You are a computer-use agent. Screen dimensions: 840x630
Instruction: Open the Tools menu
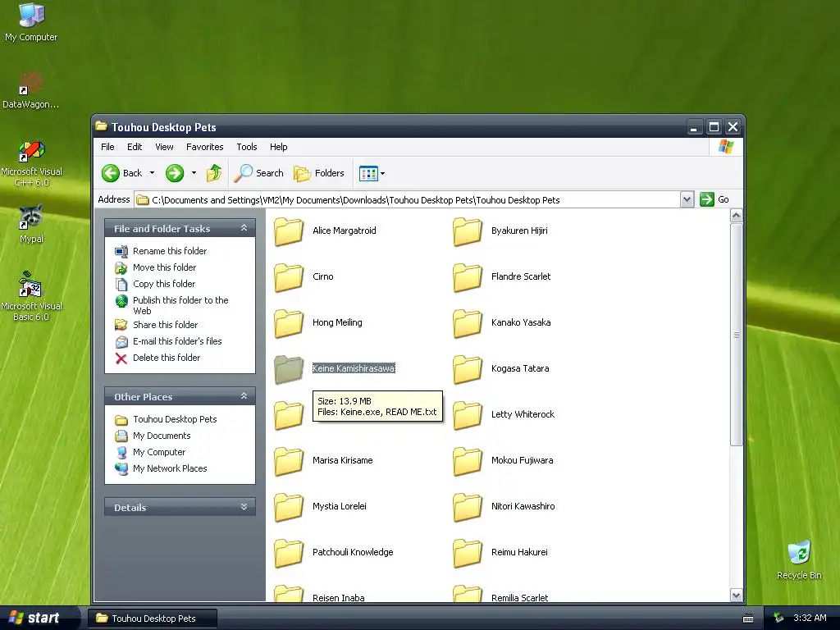(x=246, y=147)
